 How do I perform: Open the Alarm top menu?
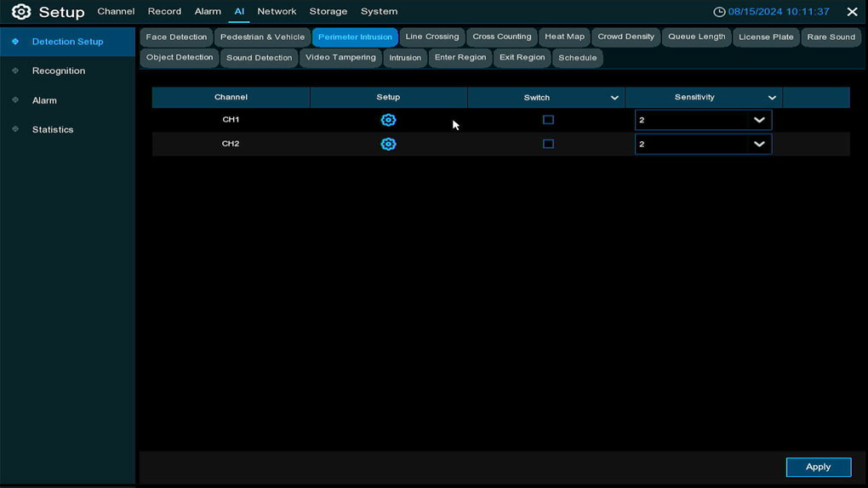coord(208,12)
